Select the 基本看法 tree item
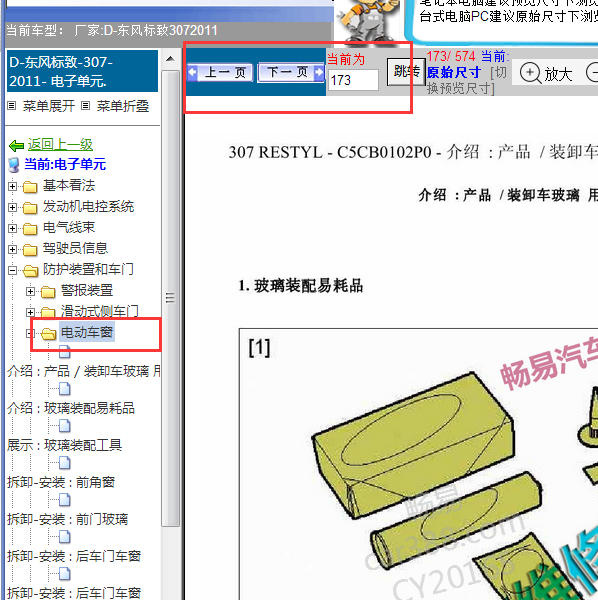This screenshot has height=600, width=598. coord(69,186)
